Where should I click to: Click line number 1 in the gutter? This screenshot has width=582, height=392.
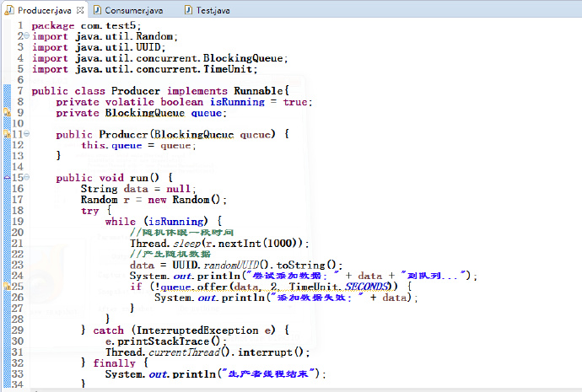20,25
